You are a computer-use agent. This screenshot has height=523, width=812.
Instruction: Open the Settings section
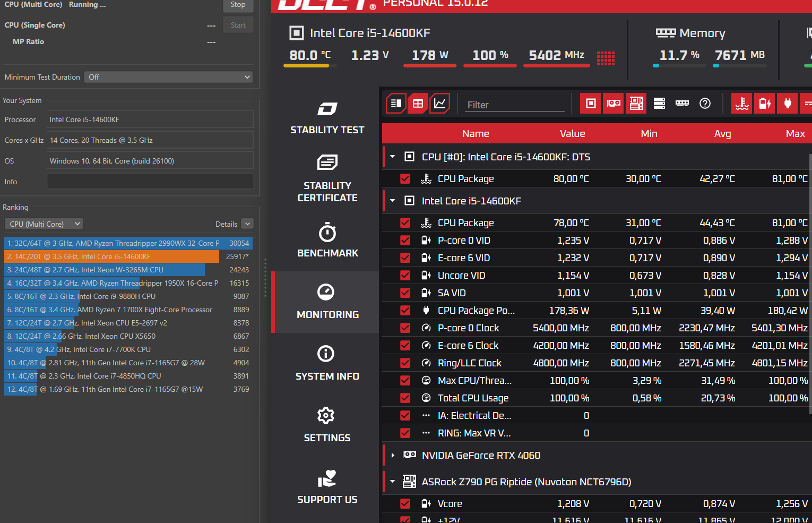tap(327, 425)
